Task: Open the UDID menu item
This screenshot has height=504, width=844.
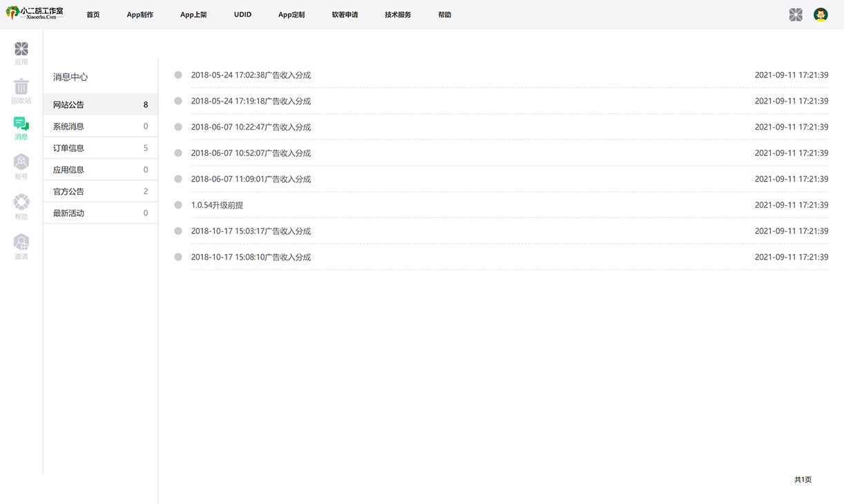Action: click(x=242, y=14)
